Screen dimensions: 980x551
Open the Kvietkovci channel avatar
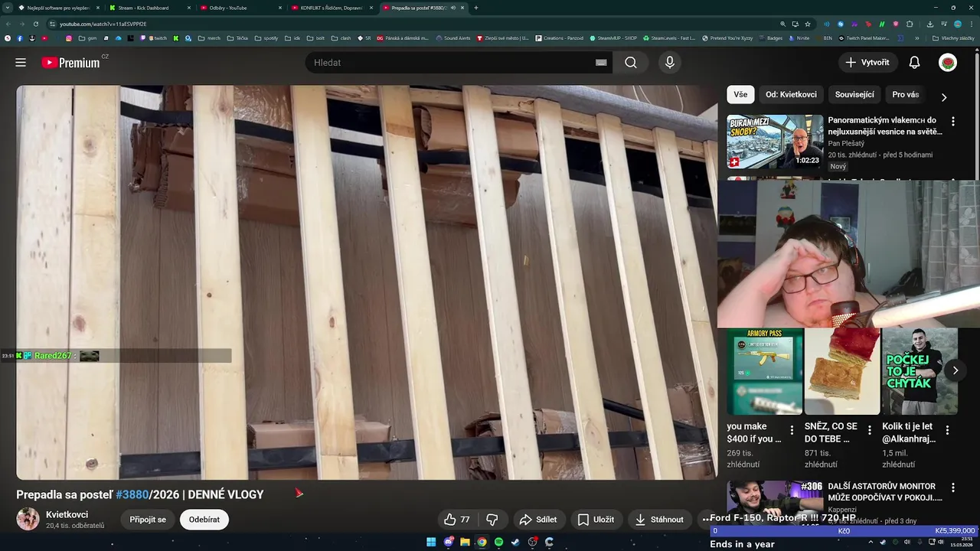28,519
